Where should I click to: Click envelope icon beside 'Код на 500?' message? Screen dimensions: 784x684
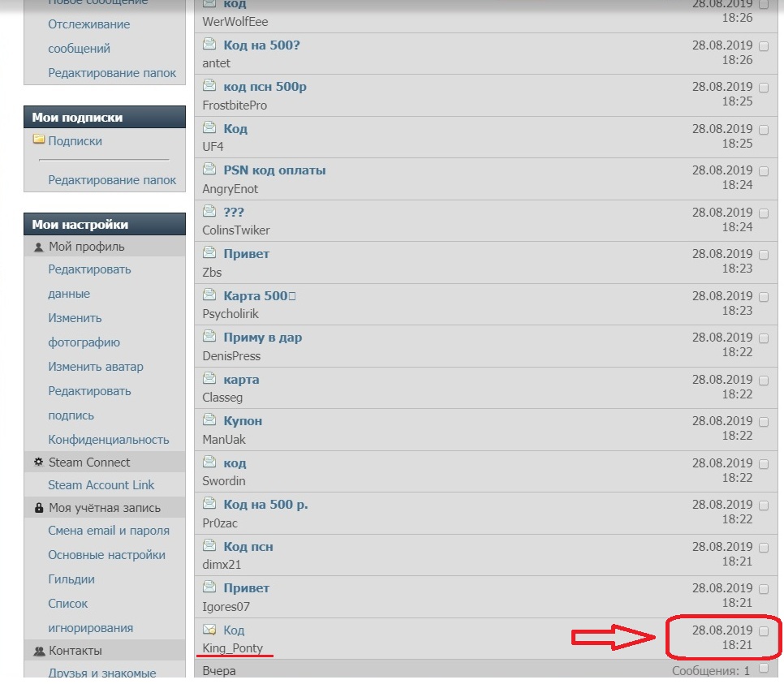tap(209, 45)
